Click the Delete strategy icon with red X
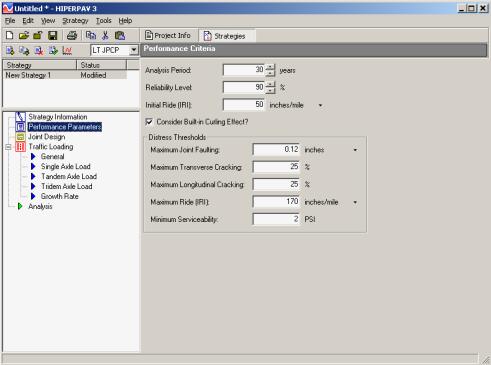 [39, 51]
